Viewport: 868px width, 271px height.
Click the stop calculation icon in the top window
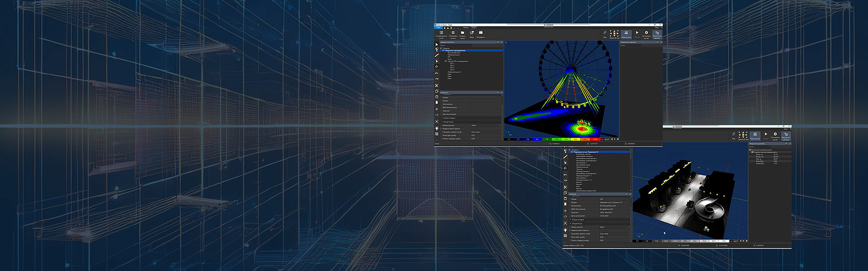click(646, 33)
